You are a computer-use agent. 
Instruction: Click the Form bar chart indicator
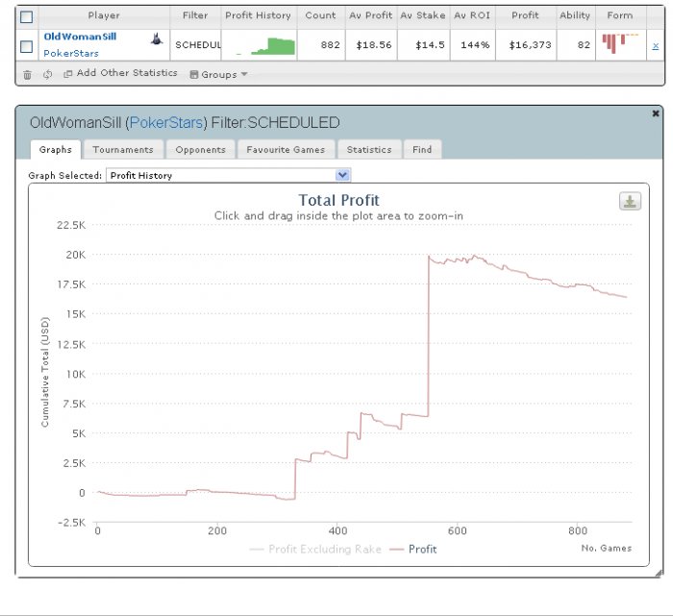[614, 43]
